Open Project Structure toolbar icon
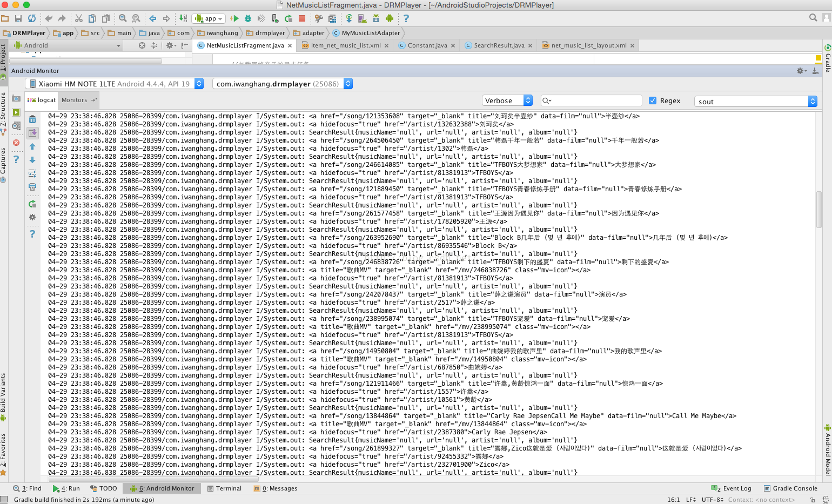The width and height of the screenshot is (832, 504). [x=332, y=18]
